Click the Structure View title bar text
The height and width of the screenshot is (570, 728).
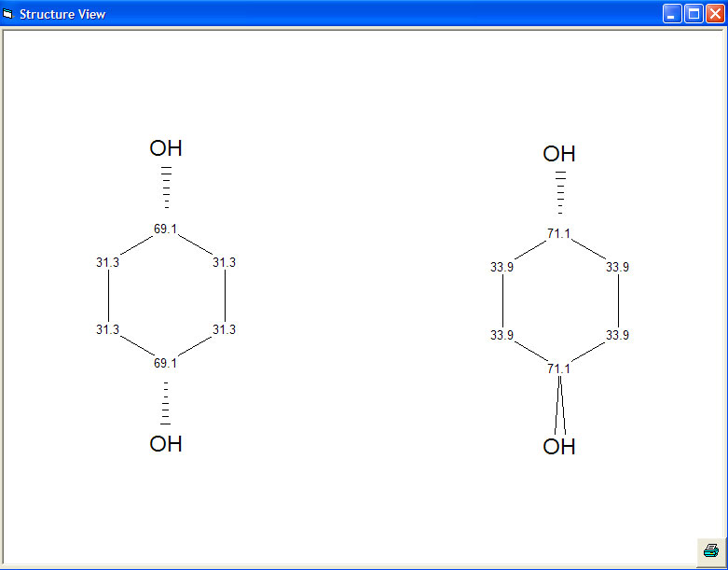62,14
